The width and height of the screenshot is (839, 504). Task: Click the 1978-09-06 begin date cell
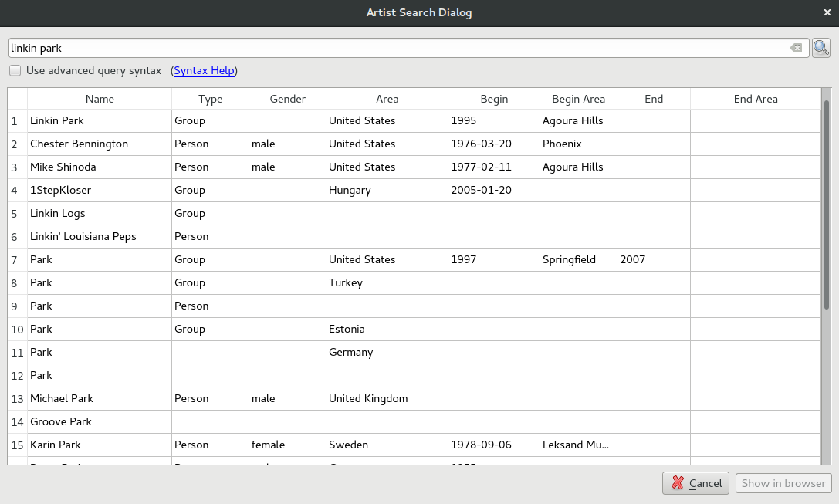(494, 445)
